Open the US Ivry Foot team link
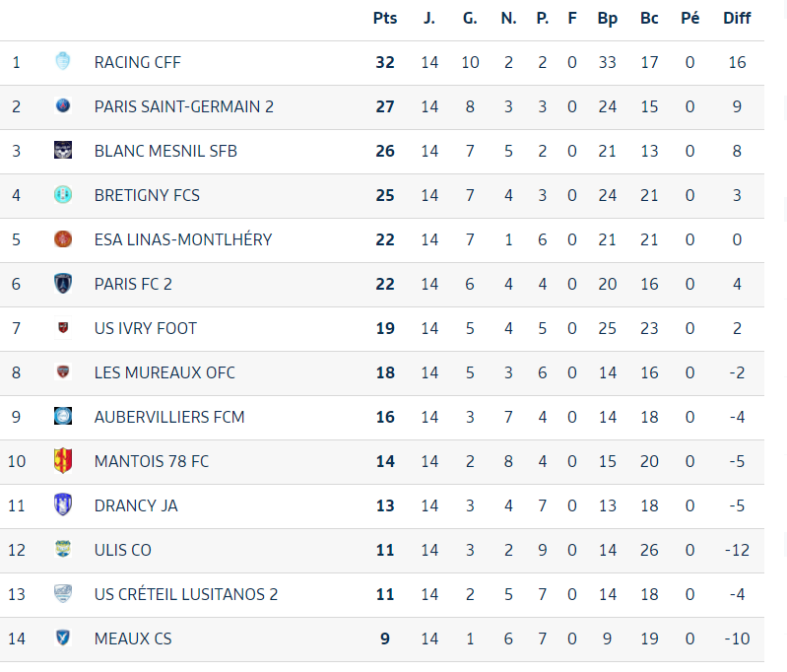 145,328
